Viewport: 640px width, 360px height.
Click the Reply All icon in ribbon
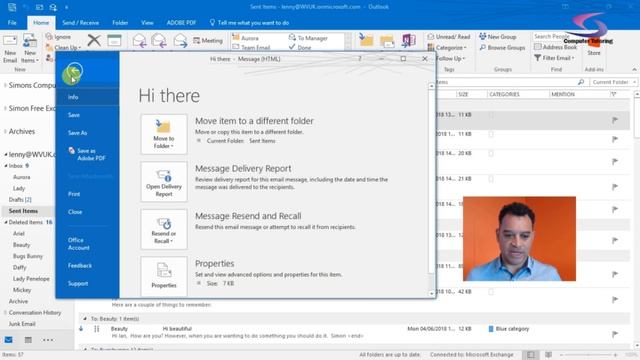click(x=159, y=41)
